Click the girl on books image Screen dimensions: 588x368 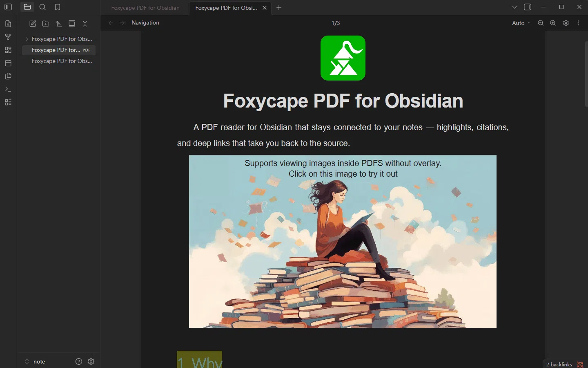coord(343,241)
